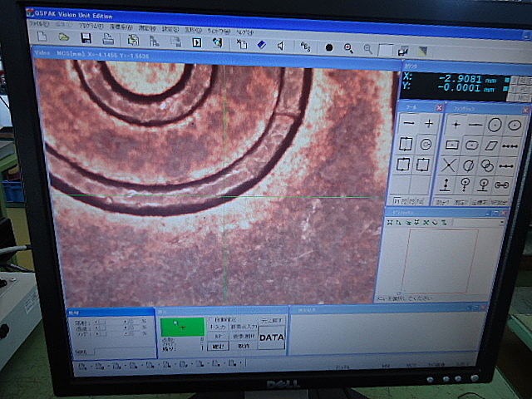This screenshot has width=532, height=399.
Task: Switch to the P4 tab in Tool panel
Action: 419,201
